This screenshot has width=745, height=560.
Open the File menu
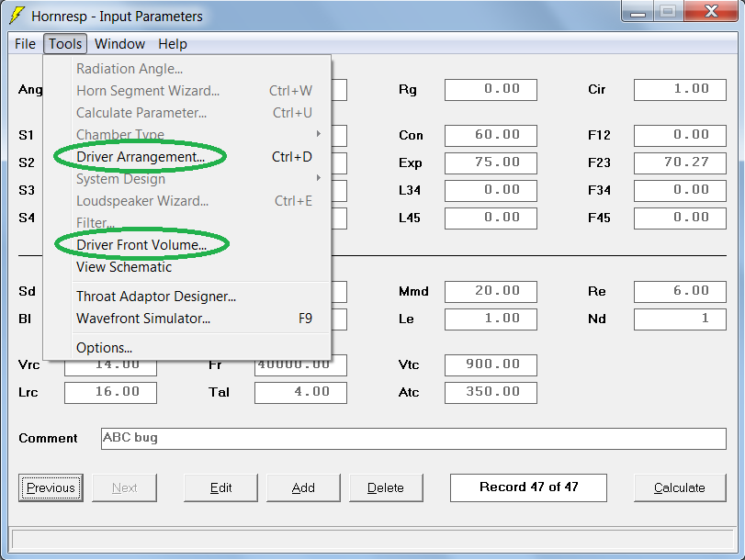(25, 44)
